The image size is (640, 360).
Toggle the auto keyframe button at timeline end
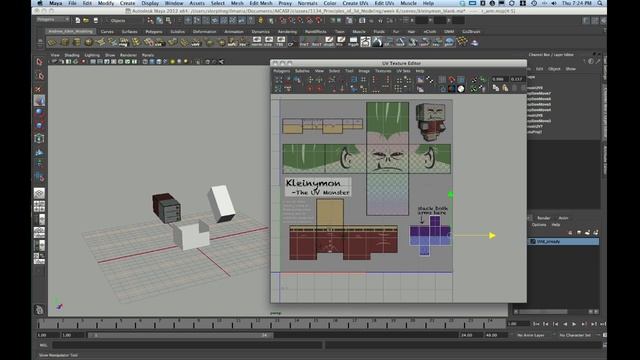[604, 335]
